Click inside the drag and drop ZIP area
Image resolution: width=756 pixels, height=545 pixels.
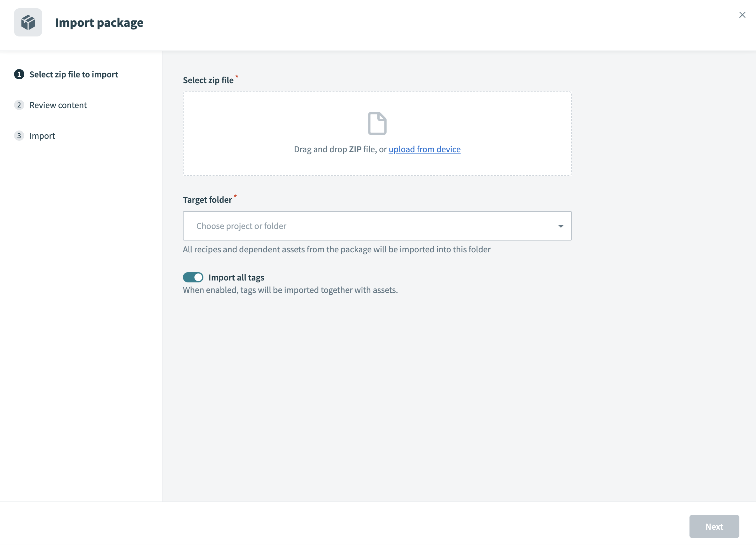[377, 133]
